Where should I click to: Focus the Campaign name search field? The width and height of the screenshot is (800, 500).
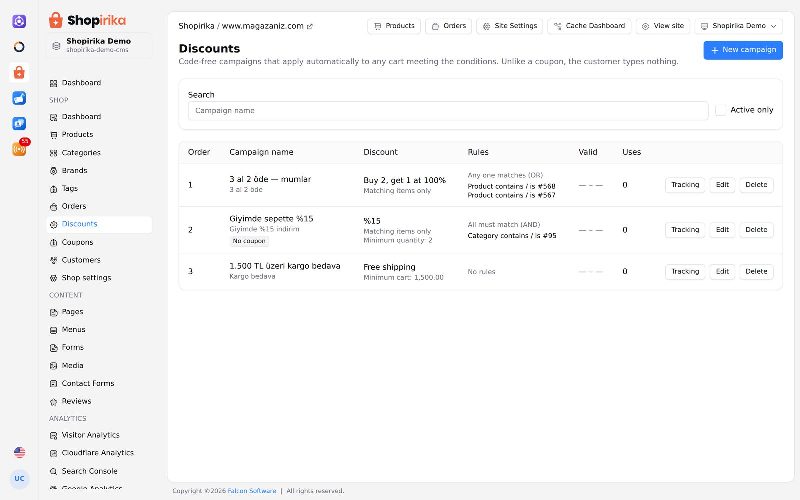pos(448,111)
